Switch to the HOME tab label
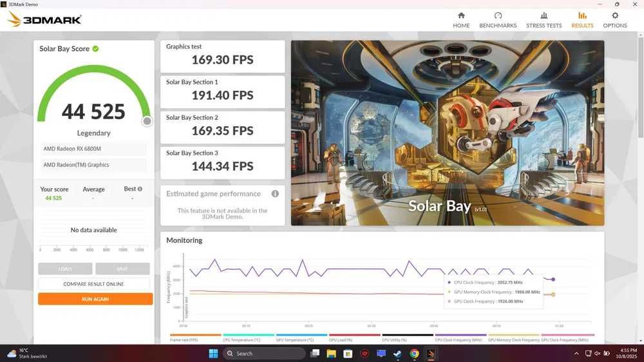Screen dimensions: 644x362 click(x=461, y=26)
